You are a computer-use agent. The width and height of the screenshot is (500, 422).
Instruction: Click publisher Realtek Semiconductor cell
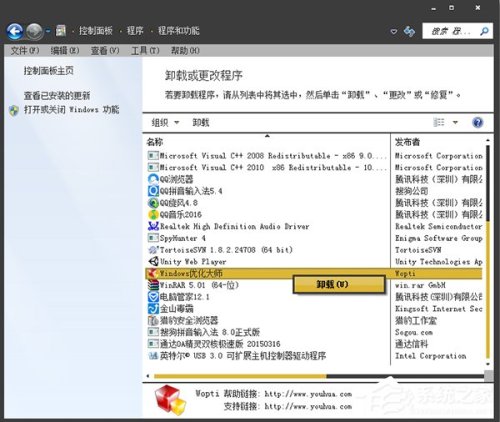(x=439, y=226)
